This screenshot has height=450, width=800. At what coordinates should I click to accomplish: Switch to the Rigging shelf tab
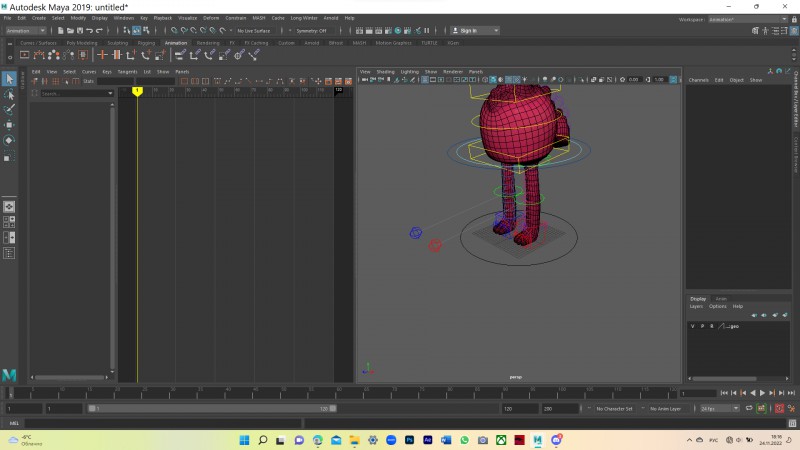click(x=146, y=43)
